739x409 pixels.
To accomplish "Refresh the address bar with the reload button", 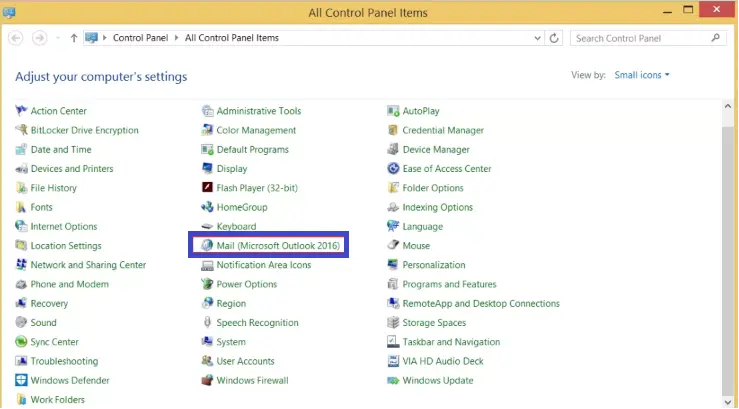I will [x=554, y=38].
